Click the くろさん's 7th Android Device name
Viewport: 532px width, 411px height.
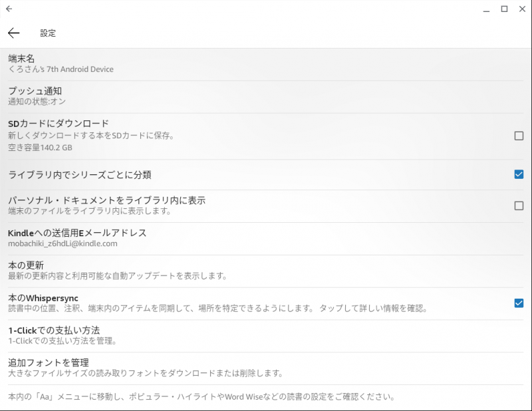point(61,69)
